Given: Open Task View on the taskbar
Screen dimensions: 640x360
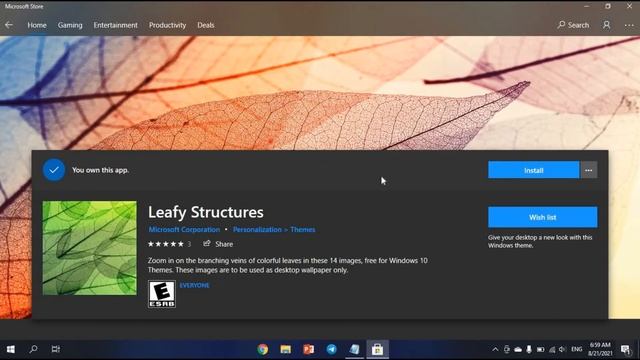Looking at the screenshot, I should click(x=56, y=349).
